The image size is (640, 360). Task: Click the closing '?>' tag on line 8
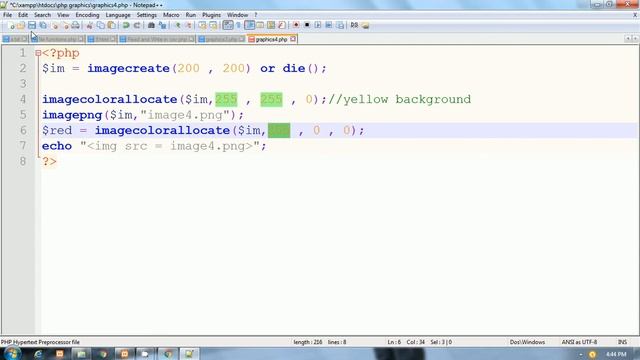(x=49, y=162)
